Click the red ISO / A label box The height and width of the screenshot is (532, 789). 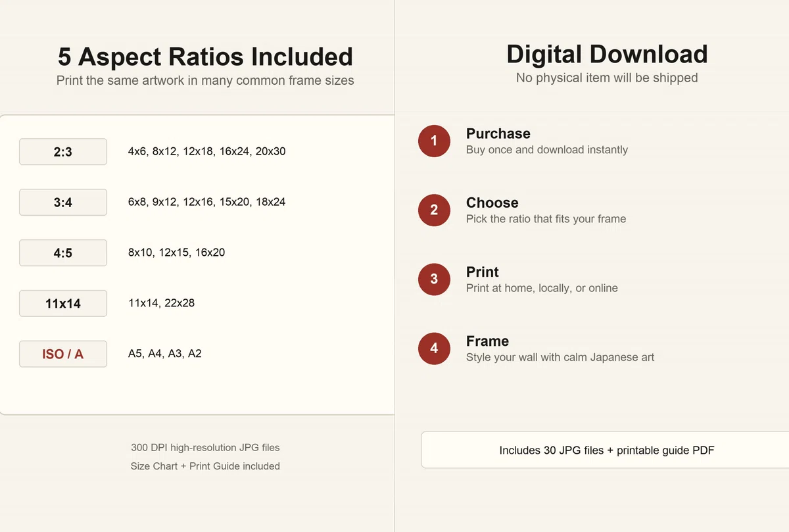(63, 354)
